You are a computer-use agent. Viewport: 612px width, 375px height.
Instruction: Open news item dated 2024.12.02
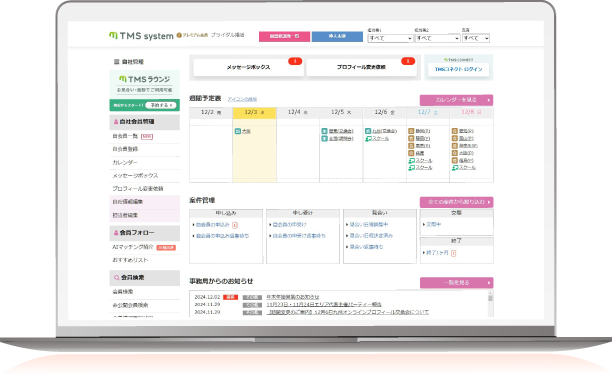pyautogui.click(x=293, y=297)
